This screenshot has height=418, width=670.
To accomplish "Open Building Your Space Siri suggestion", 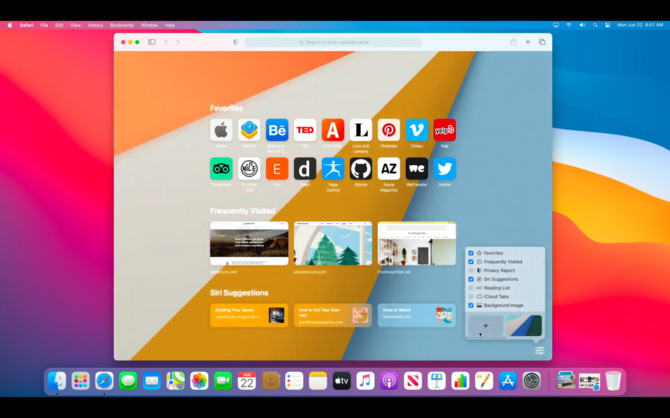I will pos(248,315).
